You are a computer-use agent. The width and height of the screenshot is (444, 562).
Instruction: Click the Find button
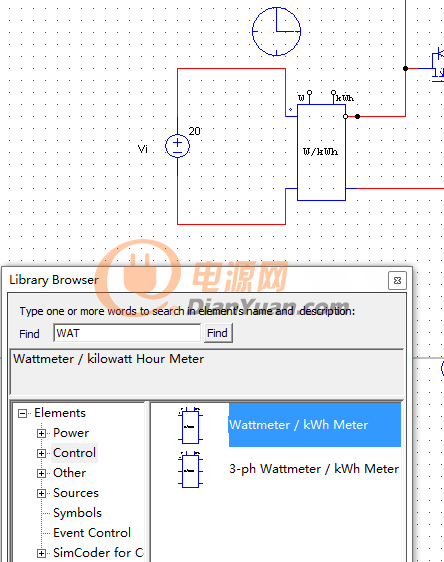218,333
